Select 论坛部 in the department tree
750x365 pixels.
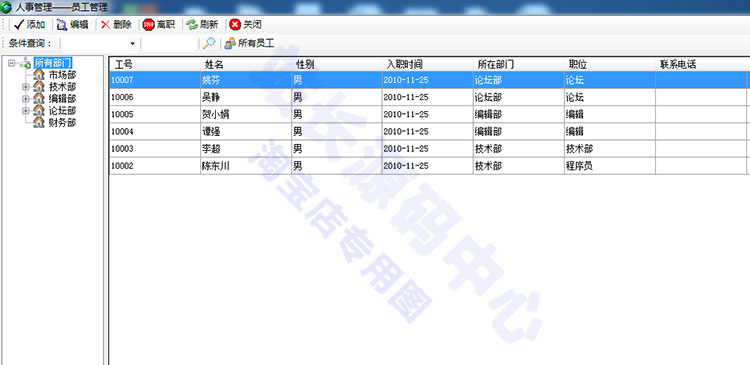62,111
